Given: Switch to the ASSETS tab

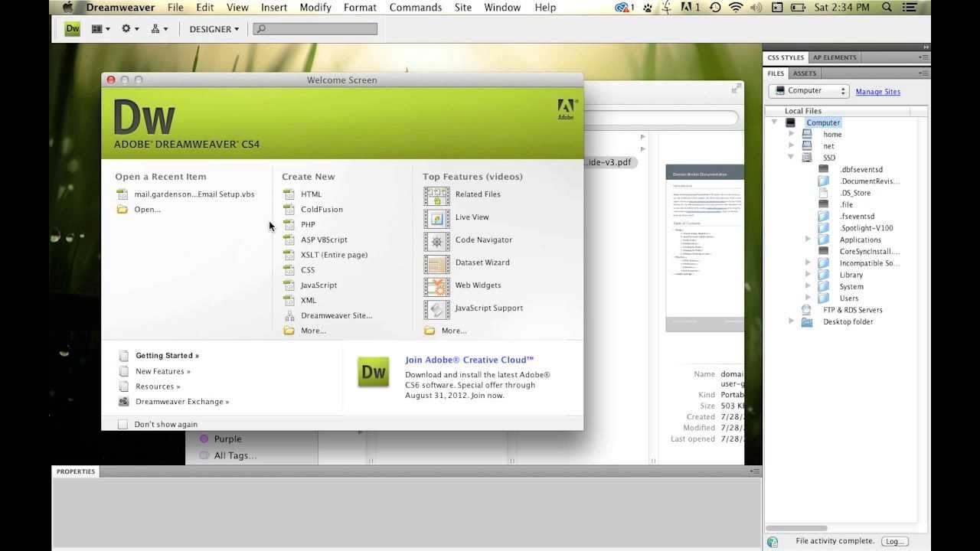Looking at the screenshot, I should pos(804,73).
